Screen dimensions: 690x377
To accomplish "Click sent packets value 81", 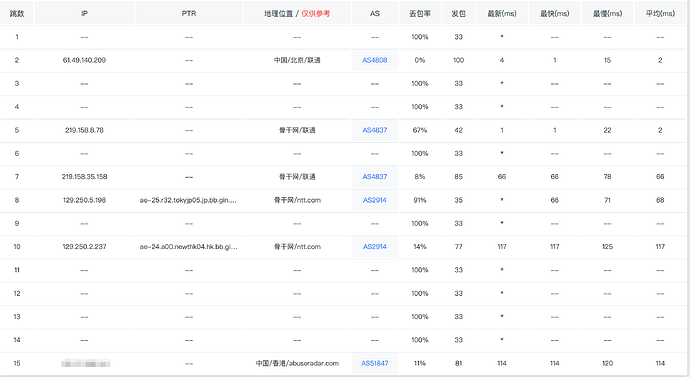I will click(459, 363).
